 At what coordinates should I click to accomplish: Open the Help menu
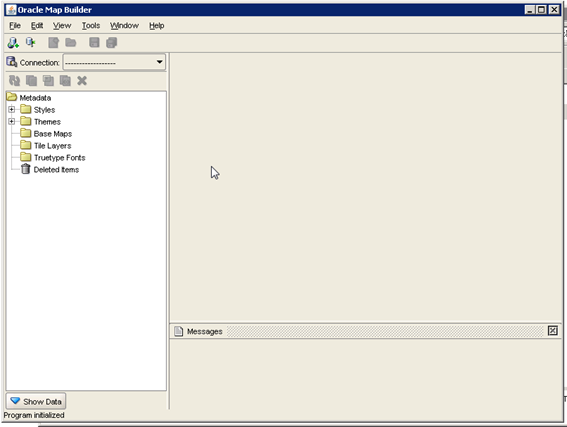[157, 26]
